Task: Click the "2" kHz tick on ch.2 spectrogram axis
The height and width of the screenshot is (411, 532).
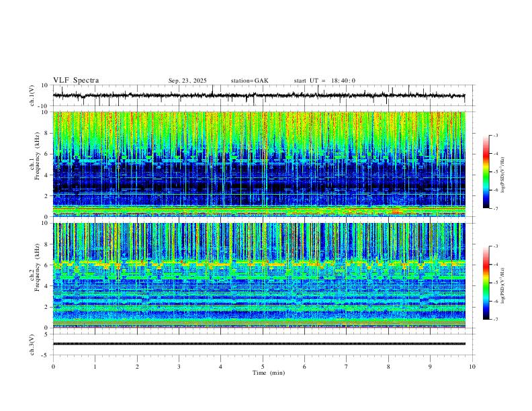Action: (x=46, y=307)
